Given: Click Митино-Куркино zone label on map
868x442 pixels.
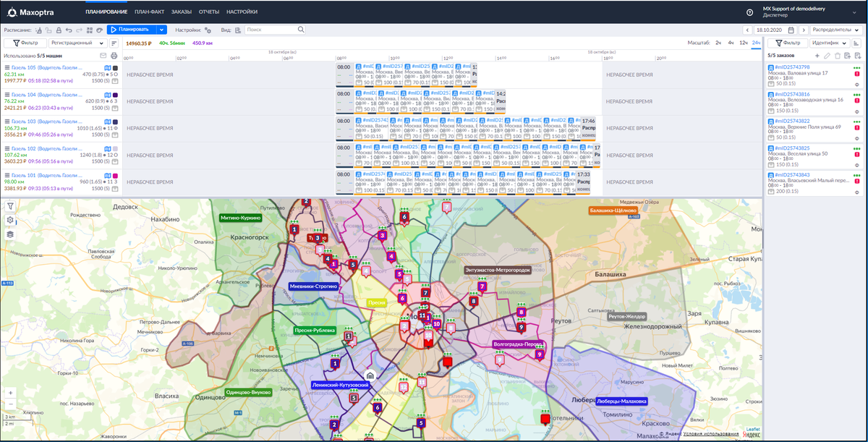Looking at the screenshot, I should 241,217.
